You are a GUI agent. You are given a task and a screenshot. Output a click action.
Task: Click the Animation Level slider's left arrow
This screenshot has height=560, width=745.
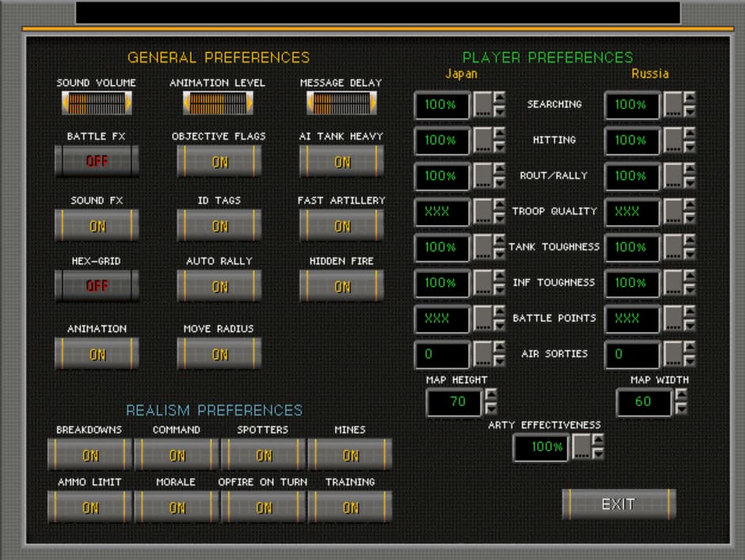coord(188,103)
